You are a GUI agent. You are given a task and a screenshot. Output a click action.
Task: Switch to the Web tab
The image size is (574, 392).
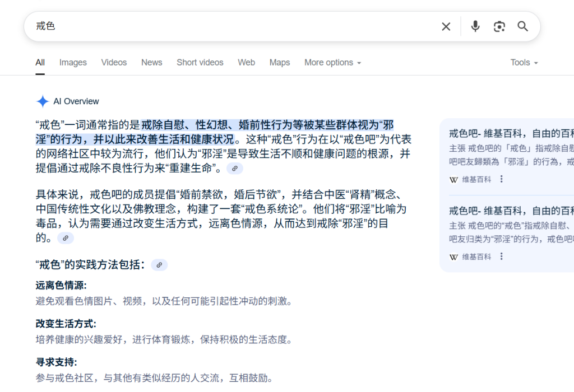247,63
